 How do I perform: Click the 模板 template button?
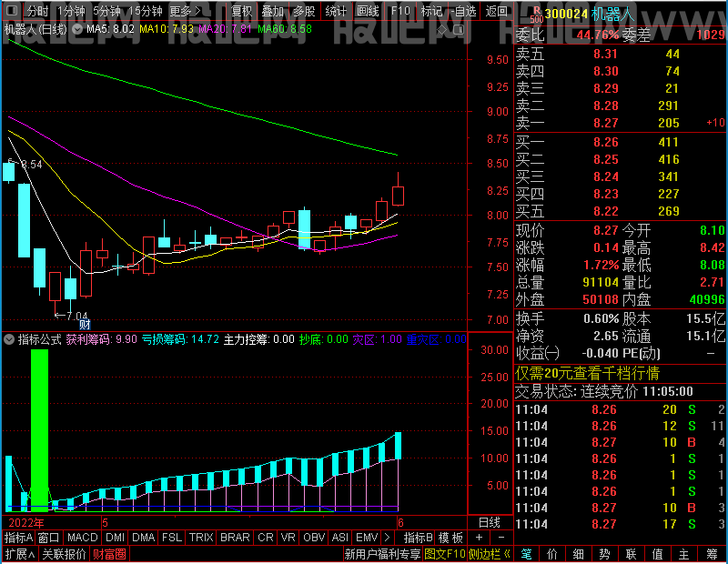tap(450, 538)
